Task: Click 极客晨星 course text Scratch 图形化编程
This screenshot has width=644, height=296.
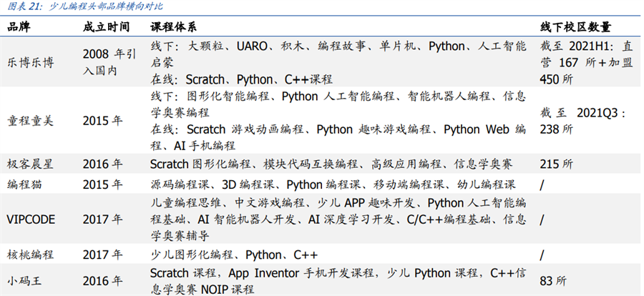Action: click(331, 164)
